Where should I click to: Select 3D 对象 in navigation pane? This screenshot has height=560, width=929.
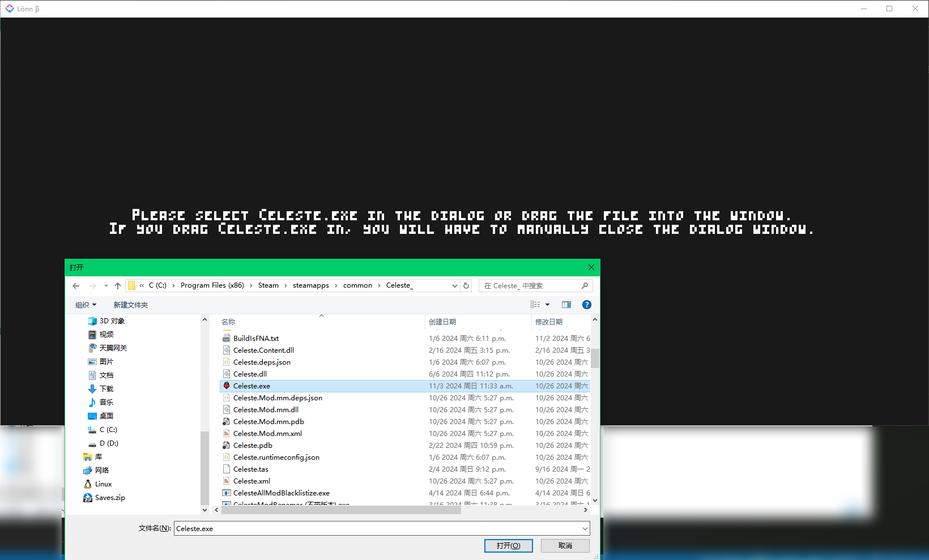[106, 321]
